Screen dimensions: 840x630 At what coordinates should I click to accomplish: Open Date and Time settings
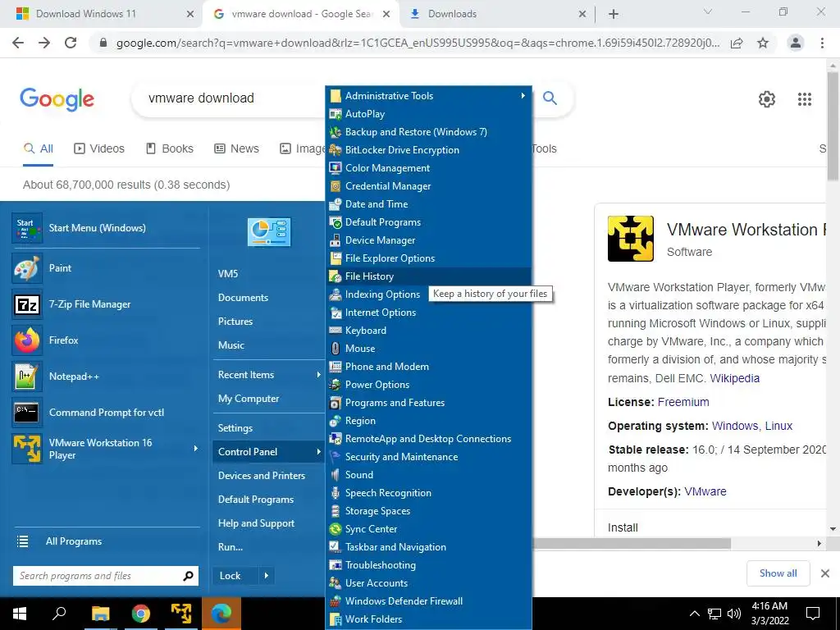coord(428,204)
